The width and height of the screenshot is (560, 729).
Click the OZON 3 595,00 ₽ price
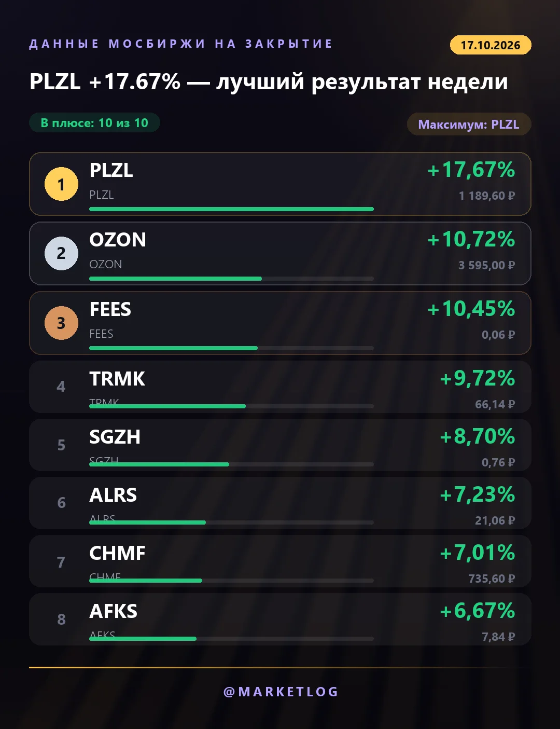[x=486, y=265]
